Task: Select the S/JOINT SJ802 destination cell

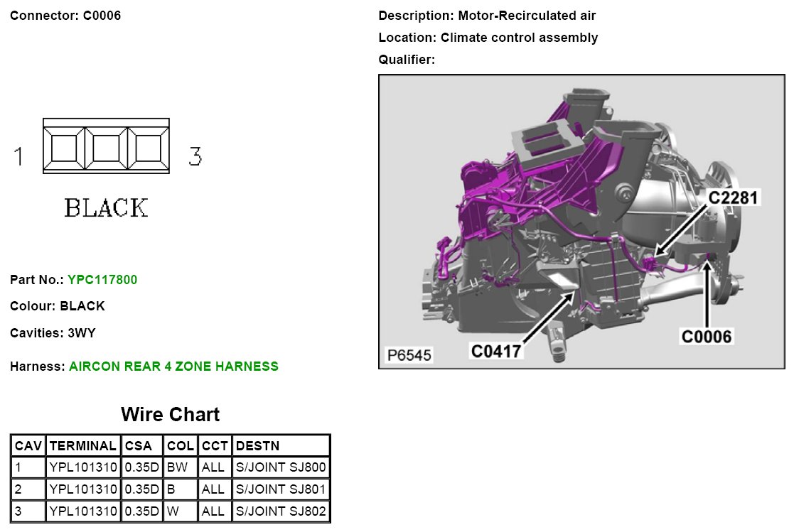Action: 281,511
